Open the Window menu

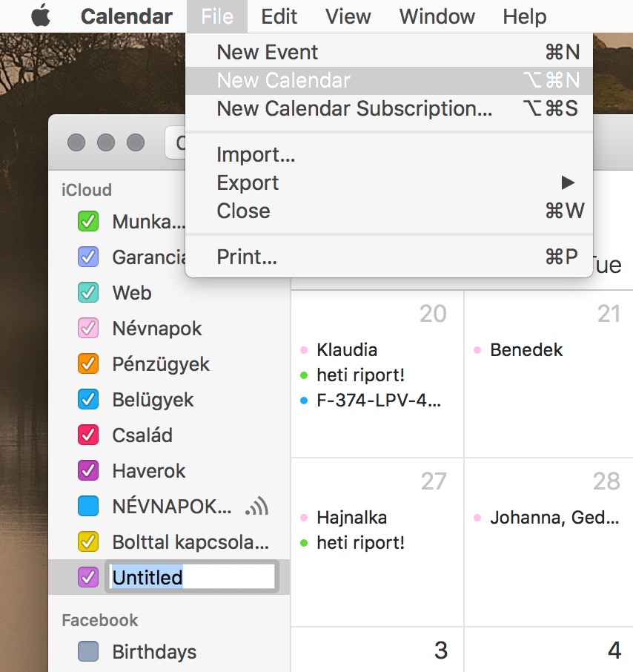[437, 16]
